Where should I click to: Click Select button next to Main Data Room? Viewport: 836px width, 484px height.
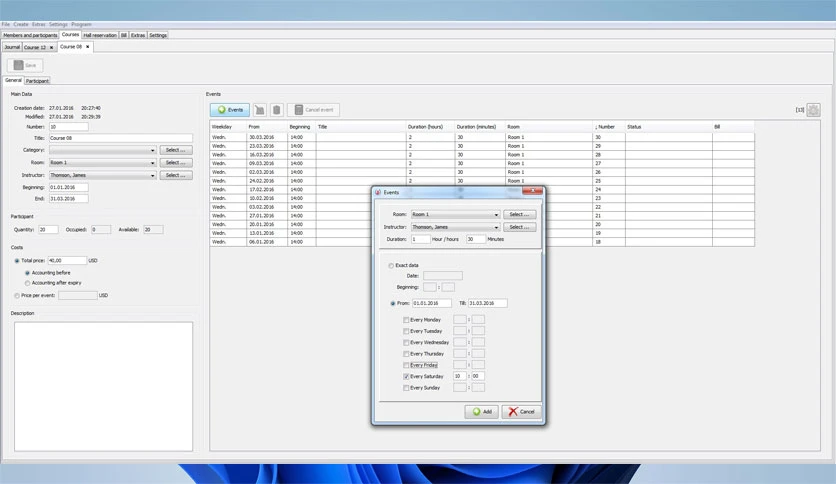pyautogui.click(x=176, y=163)
